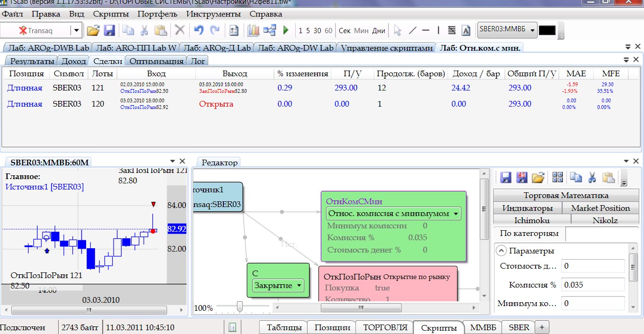Select the diagonal line drawing tool
Viewport: 644px width, 334px height.
(412, 30)
